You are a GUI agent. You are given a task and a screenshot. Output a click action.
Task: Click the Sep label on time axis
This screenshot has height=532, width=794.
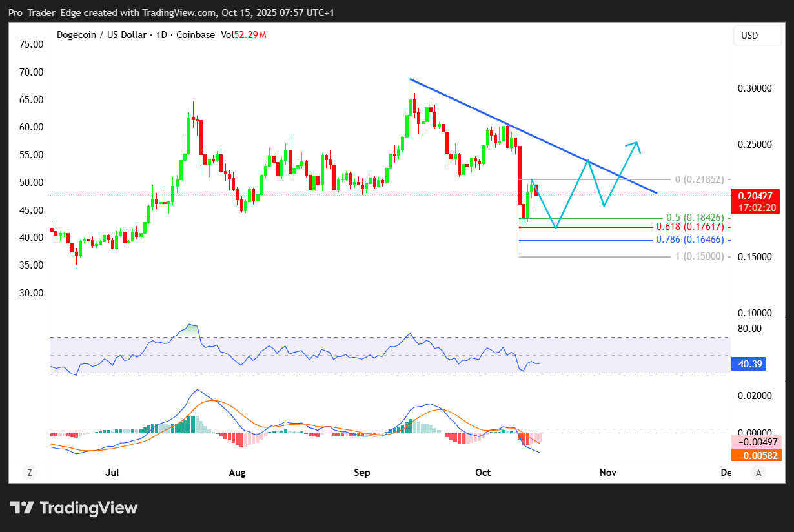362,473
